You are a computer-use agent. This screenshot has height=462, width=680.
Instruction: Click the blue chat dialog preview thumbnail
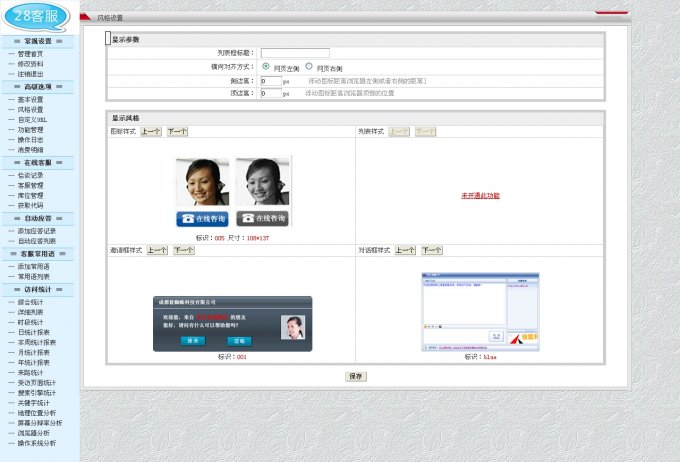click(480, 311)
